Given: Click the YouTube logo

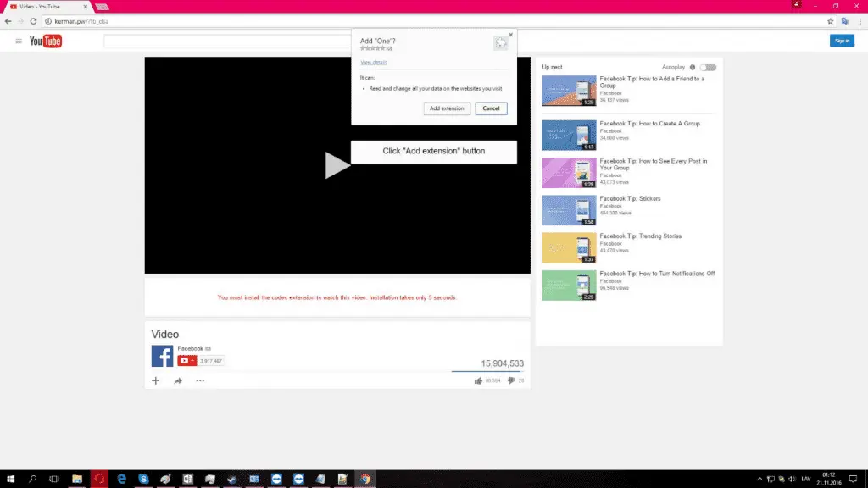Looking at the screenshot, I should coord(46,41).
